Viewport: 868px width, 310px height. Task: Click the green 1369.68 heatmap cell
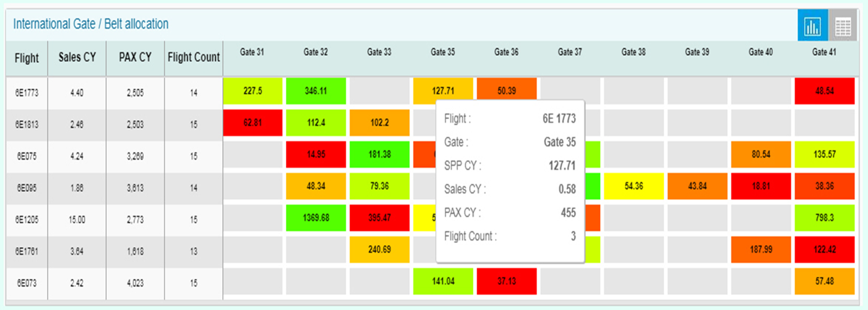coord(316,218)
